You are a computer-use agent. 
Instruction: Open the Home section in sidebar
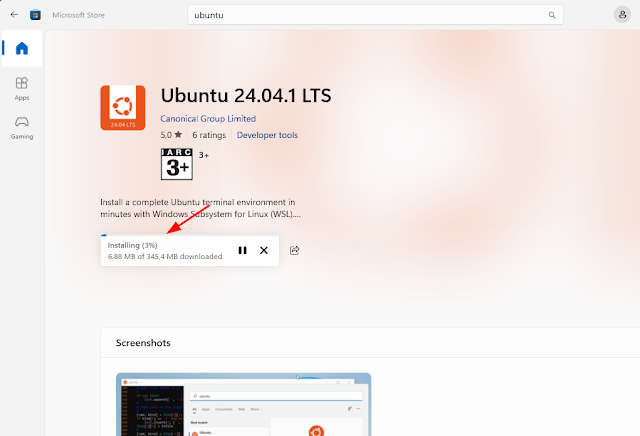[x=22, y=48]
